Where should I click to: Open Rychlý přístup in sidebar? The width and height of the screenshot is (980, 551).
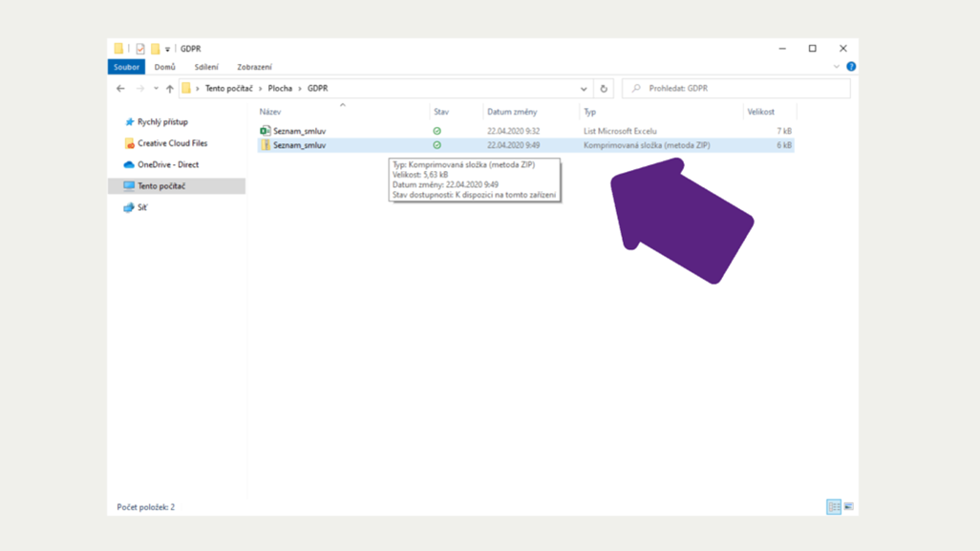(162, 122)
